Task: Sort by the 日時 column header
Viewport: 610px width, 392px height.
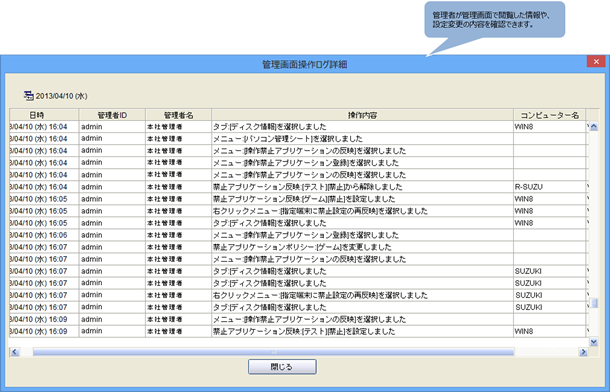Action: 44,115
